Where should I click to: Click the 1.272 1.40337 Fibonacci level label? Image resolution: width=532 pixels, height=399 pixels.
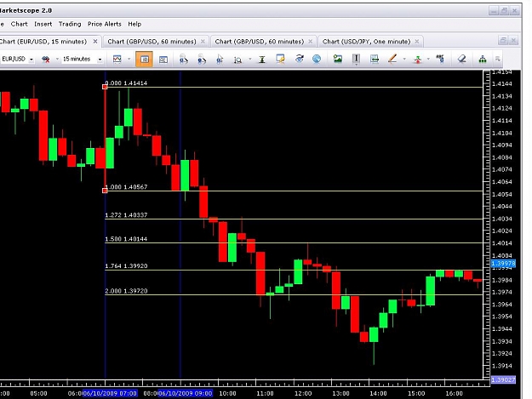point(126,215)
